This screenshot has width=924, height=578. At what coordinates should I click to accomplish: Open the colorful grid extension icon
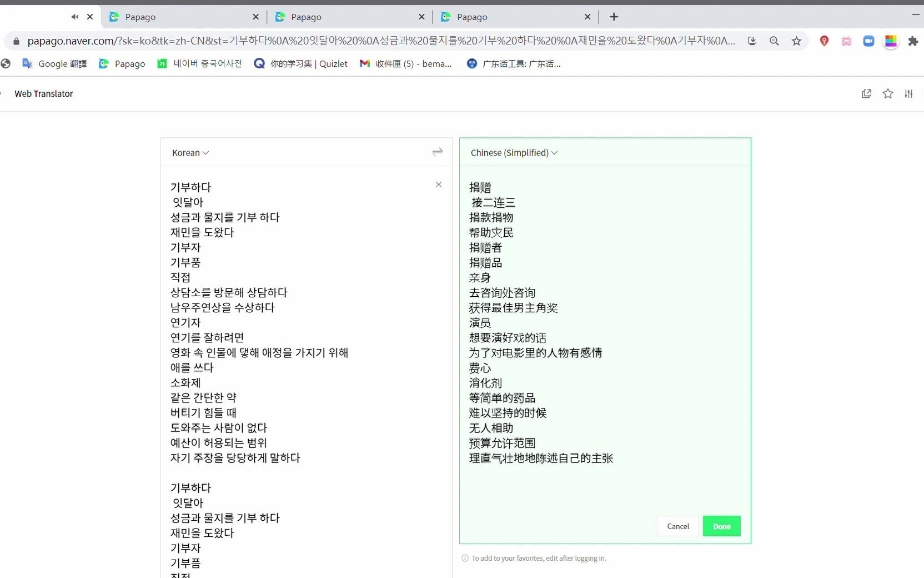pos(891,41)
